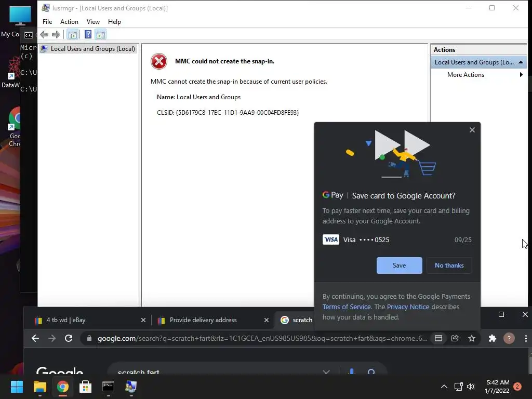Click CLSID text in error message
The width and height of the screenshot is (532, 399).
pos(228,113)
